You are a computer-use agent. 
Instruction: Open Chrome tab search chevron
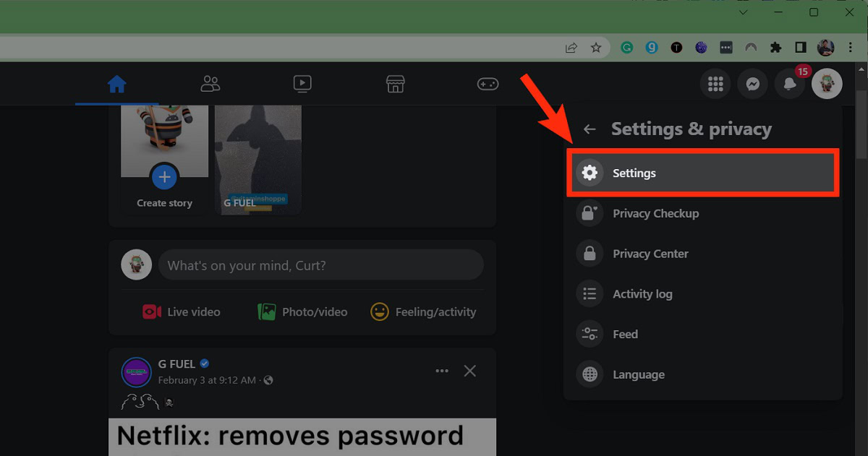744,12
